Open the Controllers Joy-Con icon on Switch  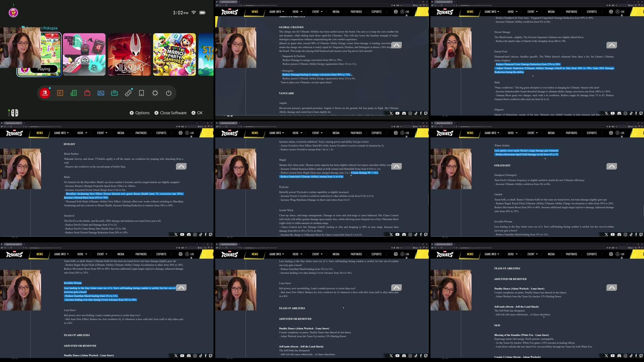(x=128, y=93)
